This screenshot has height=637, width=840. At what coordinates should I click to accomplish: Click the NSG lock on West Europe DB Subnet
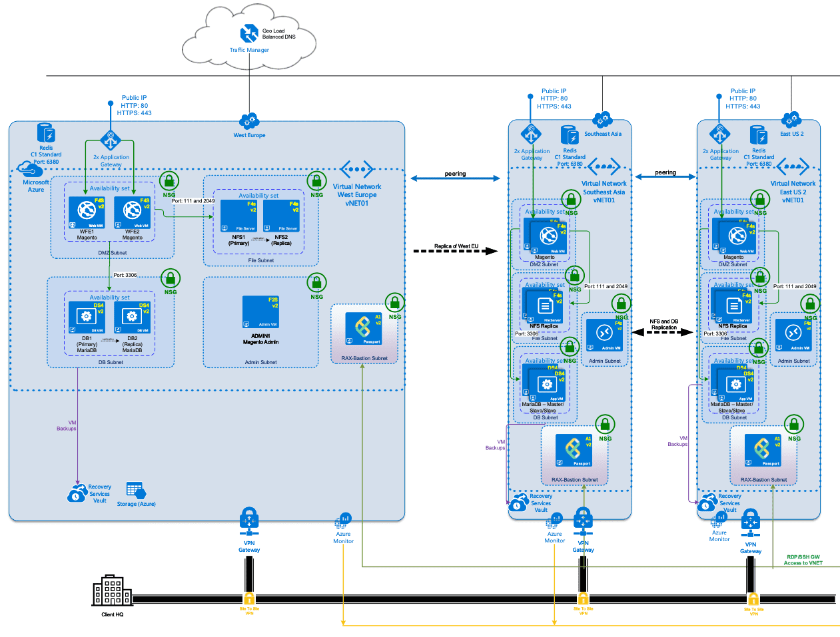(x=171, y=278)
